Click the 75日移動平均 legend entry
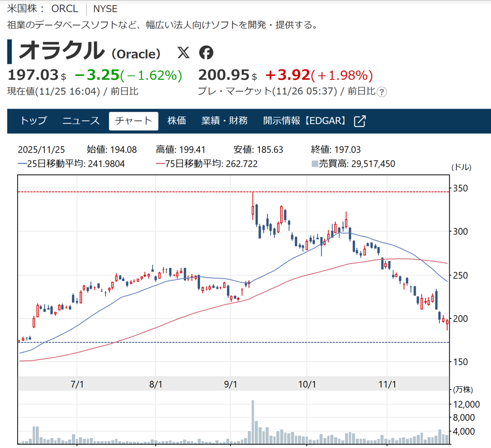 [207, 164]
